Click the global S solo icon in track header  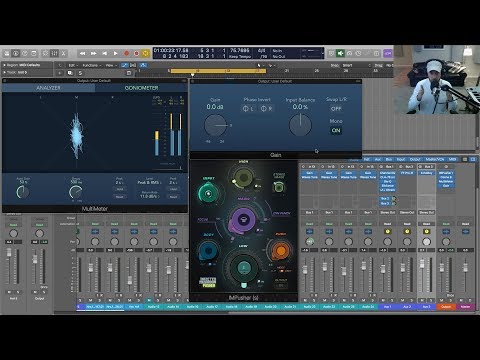(80, 73)
